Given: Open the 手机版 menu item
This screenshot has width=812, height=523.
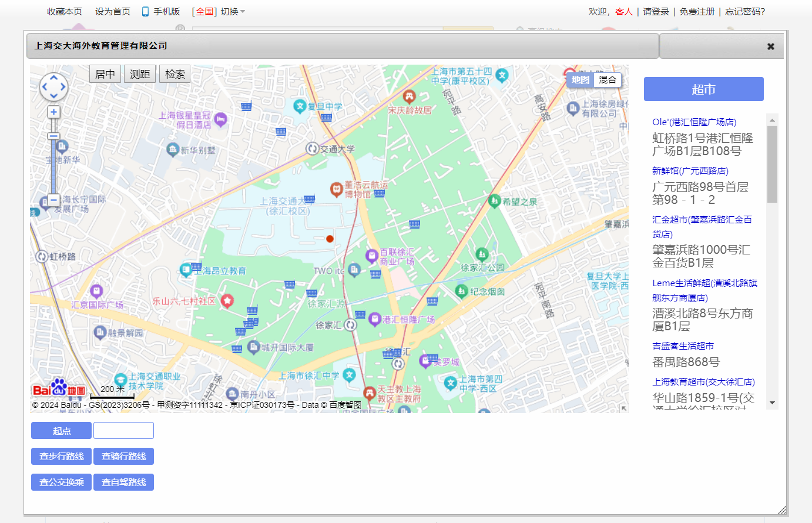Looking at the screenshot, I should tap(162, 12).
